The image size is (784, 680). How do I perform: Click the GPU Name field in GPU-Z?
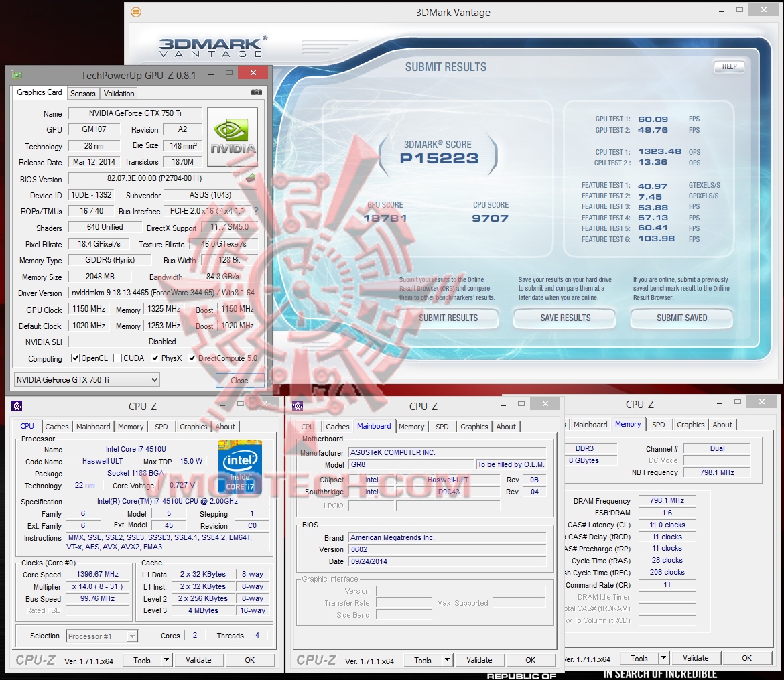point(135,113)
